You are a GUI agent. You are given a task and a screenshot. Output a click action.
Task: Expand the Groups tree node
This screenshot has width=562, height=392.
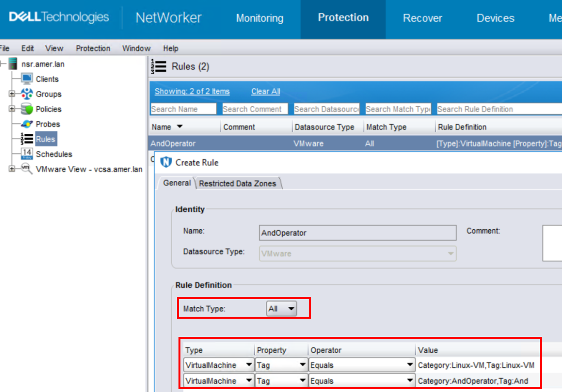pyautogui.click(x=12, y=94)
